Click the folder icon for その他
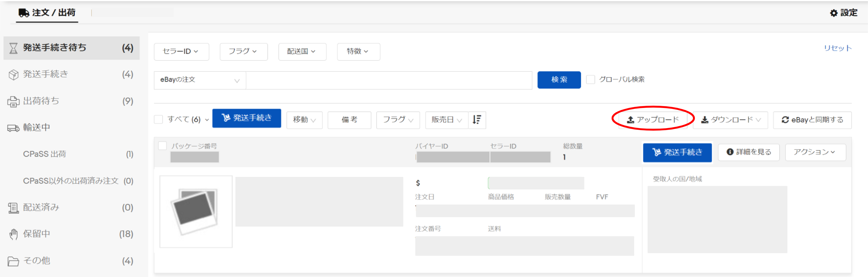Screen dimensions: 868x277 point(13,261)
